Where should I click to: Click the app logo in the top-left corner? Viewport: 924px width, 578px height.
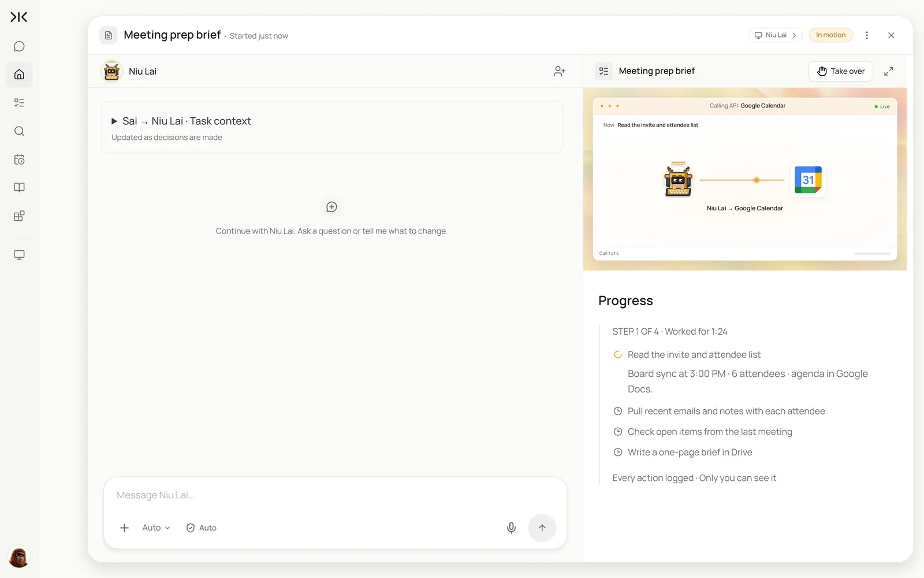pyautogui.click(x=19, y=17)
